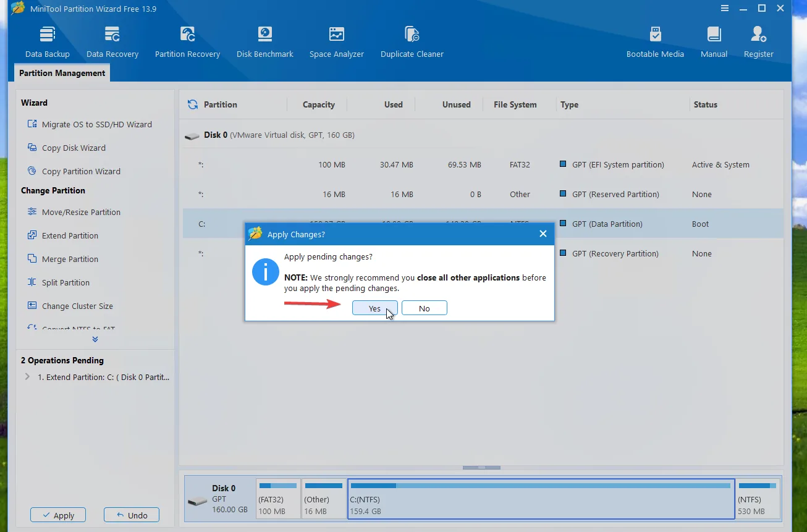Open the Copy Partition Wizard
807x532 pixels.
[x=74, y=171]
